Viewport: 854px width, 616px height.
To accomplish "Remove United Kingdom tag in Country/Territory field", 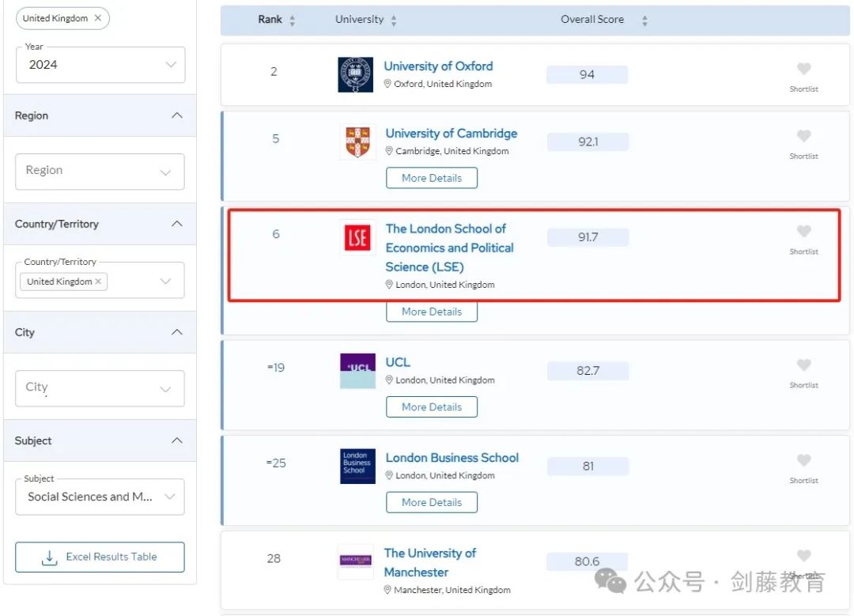I will [x=98, y=281].
